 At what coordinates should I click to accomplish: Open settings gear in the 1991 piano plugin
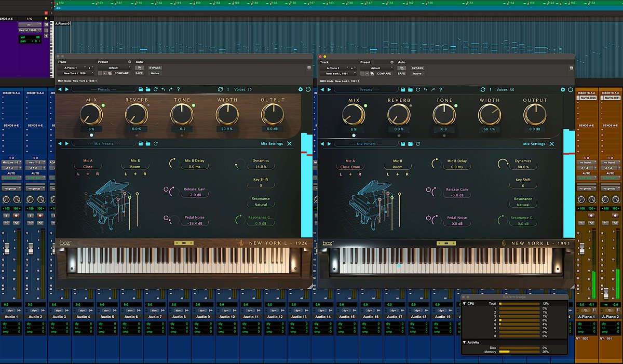563,89
